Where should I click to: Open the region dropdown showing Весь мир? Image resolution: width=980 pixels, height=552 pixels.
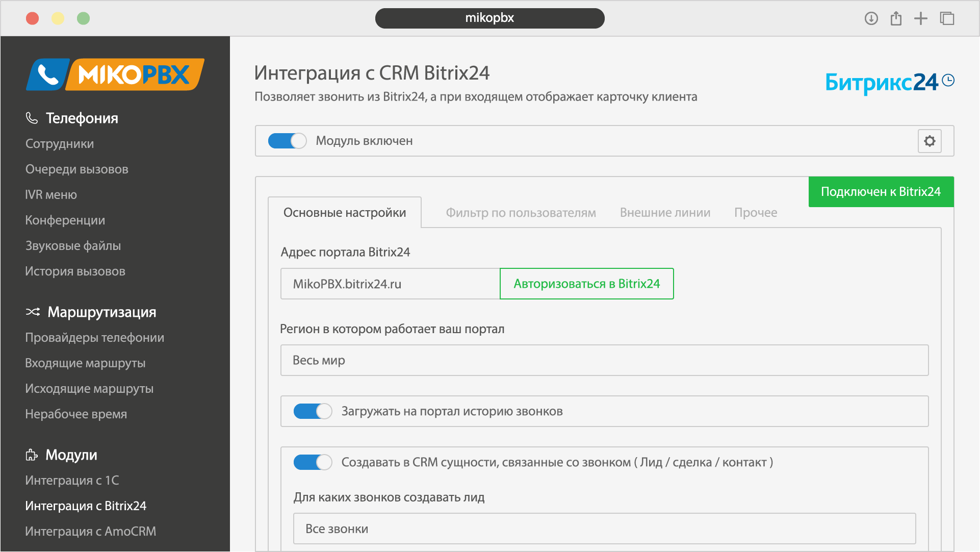click(x=604, y=360)
